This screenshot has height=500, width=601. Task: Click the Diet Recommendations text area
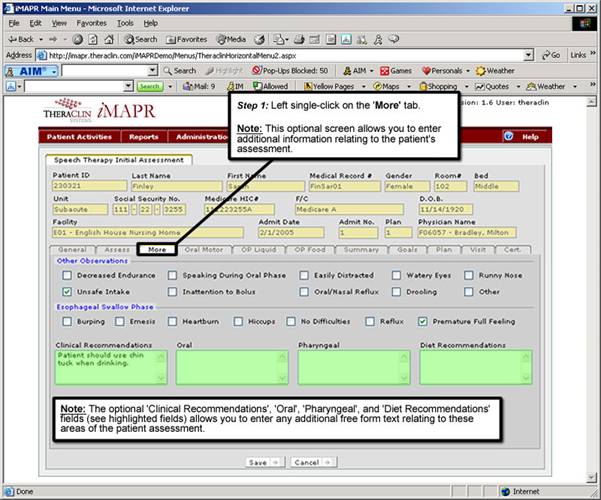[x=476, y=367]
